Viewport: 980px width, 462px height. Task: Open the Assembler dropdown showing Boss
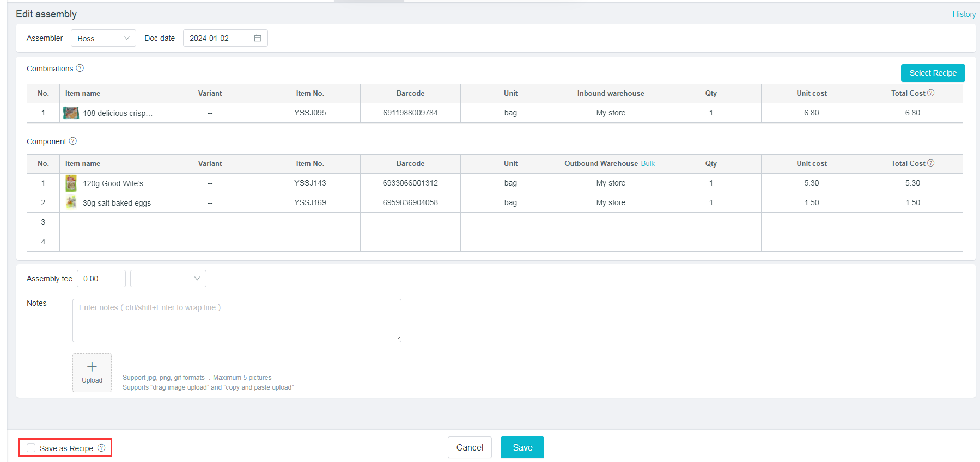tap(104, 38)
